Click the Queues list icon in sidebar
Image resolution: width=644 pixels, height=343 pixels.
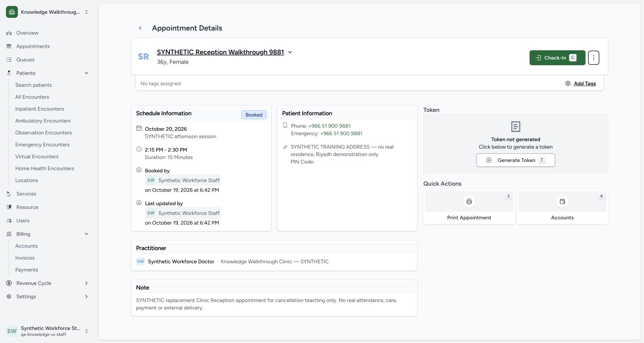(9, 60)
